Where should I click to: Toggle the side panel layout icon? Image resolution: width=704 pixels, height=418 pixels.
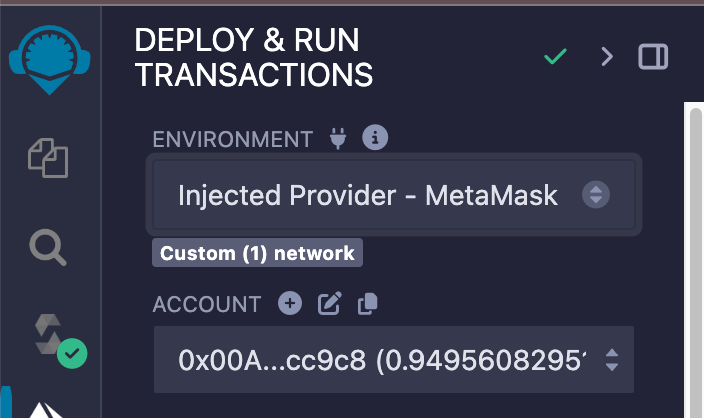(653, 57)
